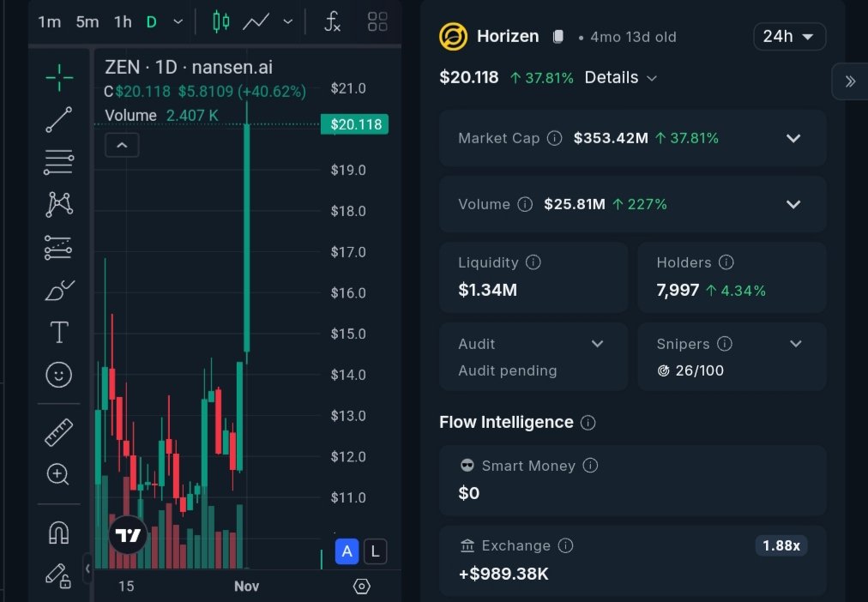Expand the price Details section
This screenshot has height=602, width=868.
point(621,77)
